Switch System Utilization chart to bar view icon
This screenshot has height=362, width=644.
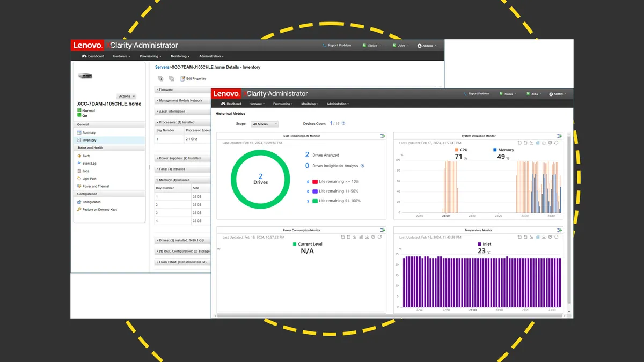pyautogui.click(x=538, y=143)
